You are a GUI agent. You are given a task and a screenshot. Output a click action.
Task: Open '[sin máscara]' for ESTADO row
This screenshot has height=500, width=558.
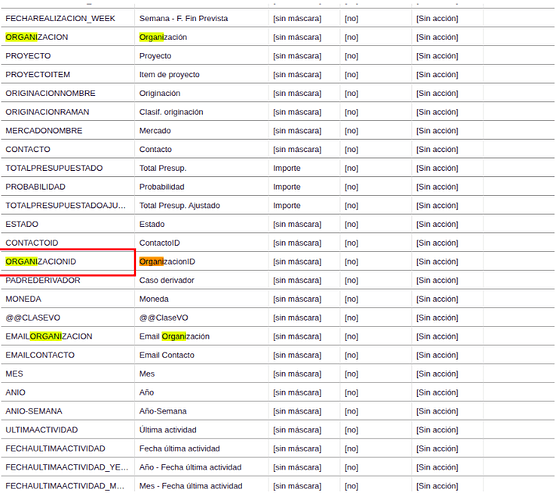point(297,225)
